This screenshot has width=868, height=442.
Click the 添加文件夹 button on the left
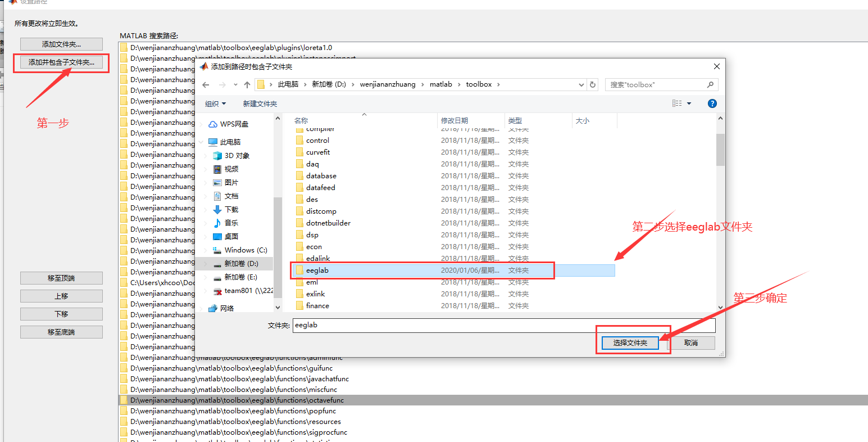[61, 44]
